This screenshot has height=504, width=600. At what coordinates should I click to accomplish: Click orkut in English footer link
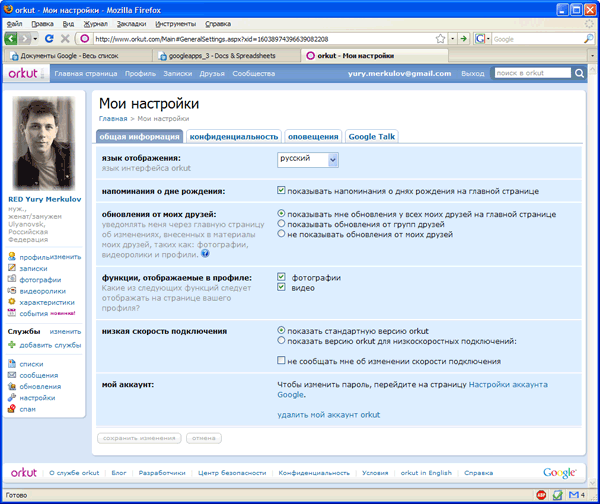click(426, 473)
